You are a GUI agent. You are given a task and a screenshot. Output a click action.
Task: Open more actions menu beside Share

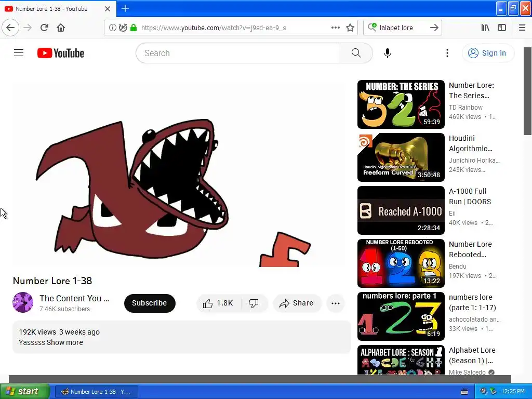336,303
